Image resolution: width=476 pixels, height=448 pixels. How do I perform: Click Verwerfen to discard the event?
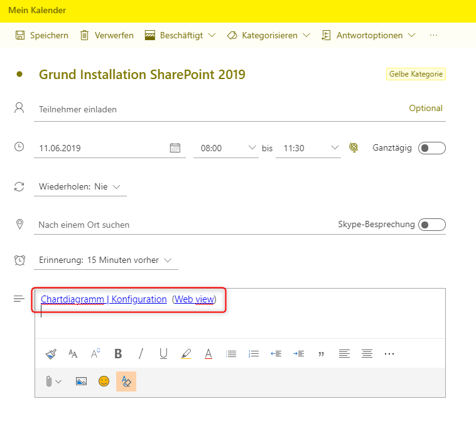point(107,36)
